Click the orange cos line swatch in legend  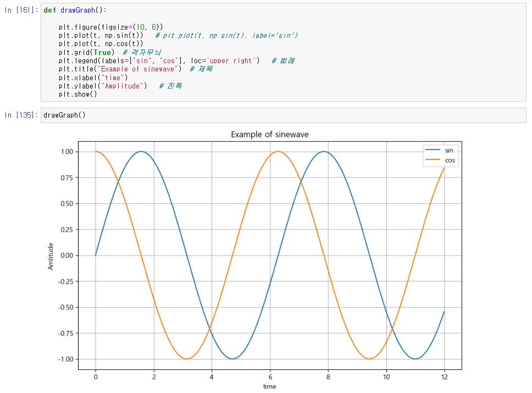[433, 160]
